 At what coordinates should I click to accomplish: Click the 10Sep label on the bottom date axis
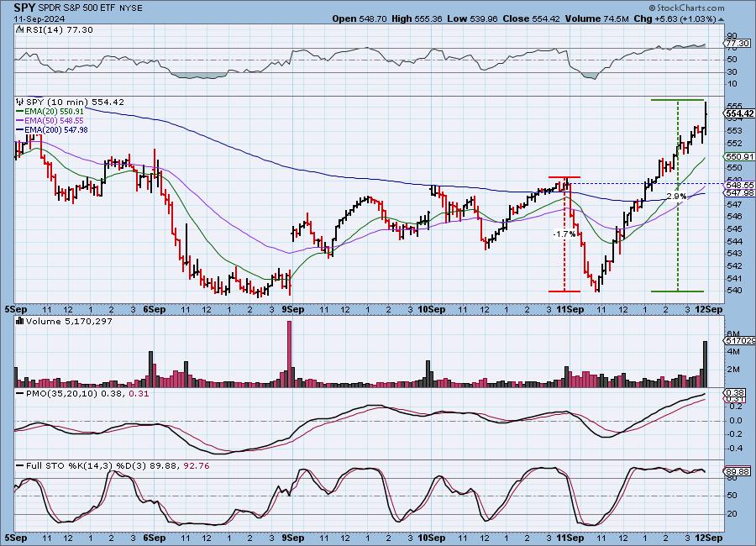point(431,538)
